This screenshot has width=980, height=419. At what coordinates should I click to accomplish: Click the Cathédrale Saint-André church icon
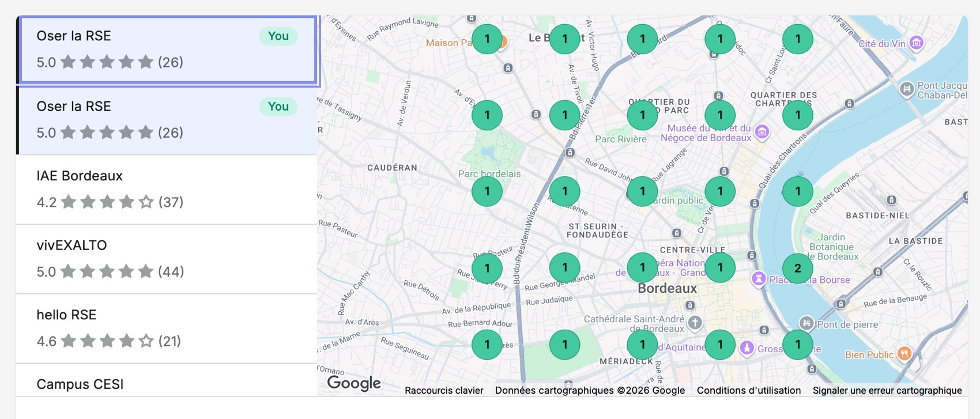coord(695,323)
